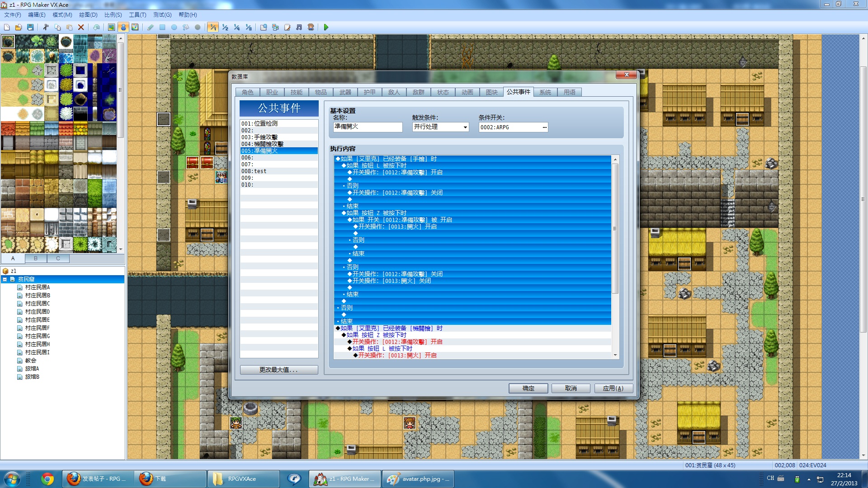The width and height of the screenshot is (868, 488).
Task: Open the Script Editor icon
Action: click(x=287, y=27)
